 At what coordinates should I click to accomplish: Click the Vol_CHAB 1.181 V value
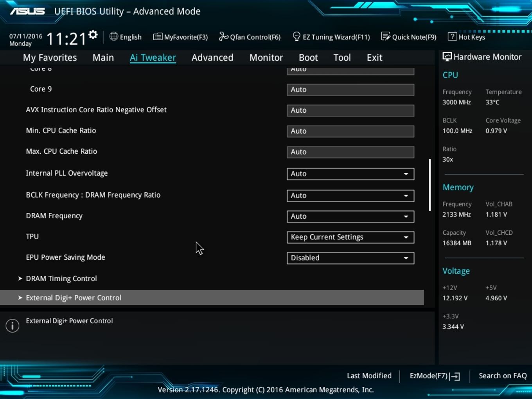496,214
